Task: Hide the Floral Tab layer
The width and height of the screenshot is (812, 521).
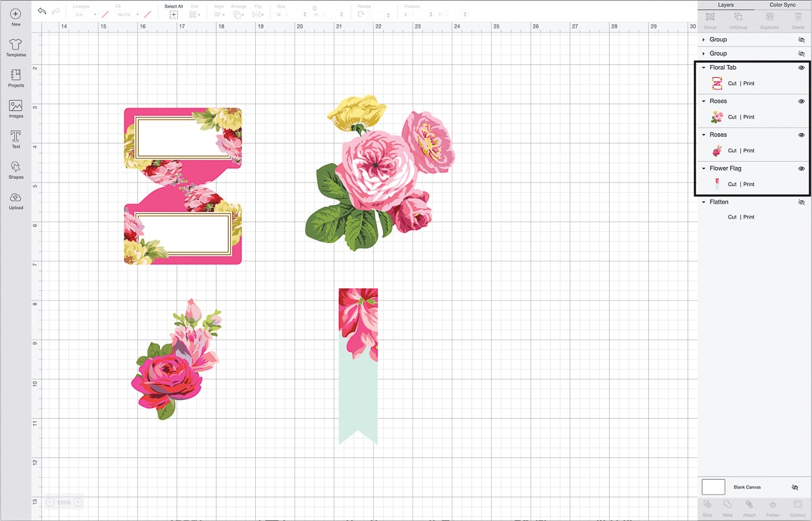Action: (801, 68)
